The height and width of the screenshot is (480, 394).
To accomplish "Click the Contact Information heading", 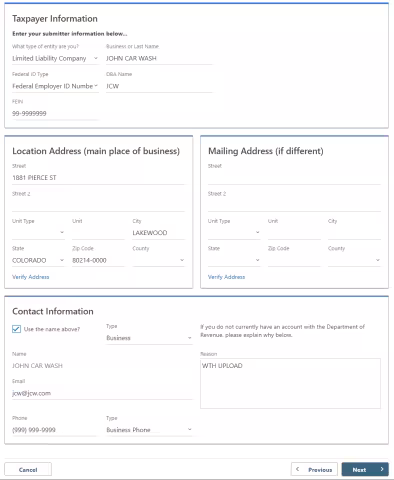I will (x=53, y=311).
